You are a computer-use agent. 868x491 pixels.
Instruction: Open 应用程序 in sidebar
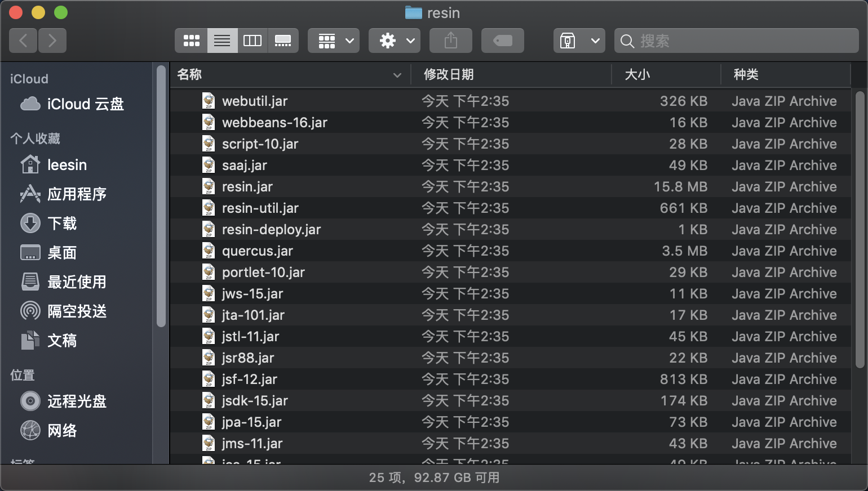point(63,194)
